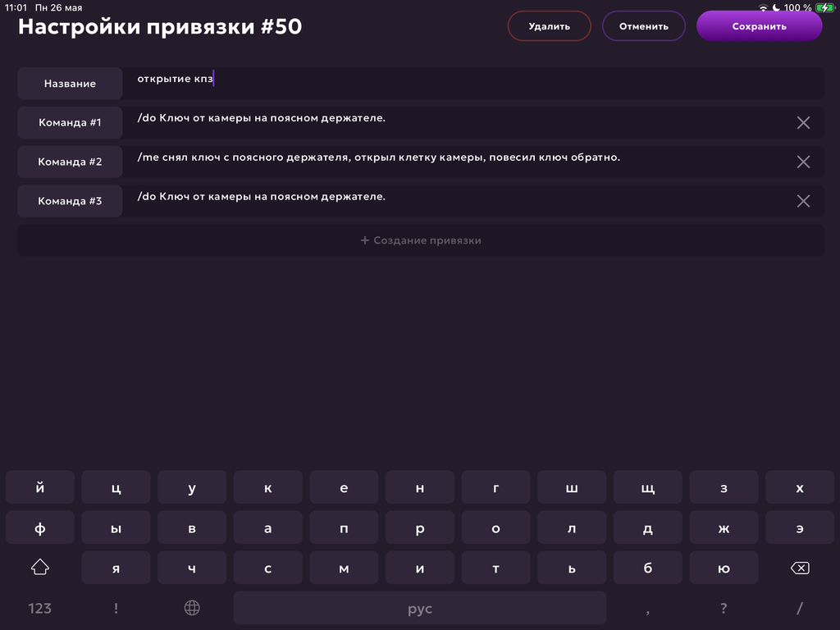Screen dimensions: 840x630
Task: Tap the д key
Action: click(648, 527)
